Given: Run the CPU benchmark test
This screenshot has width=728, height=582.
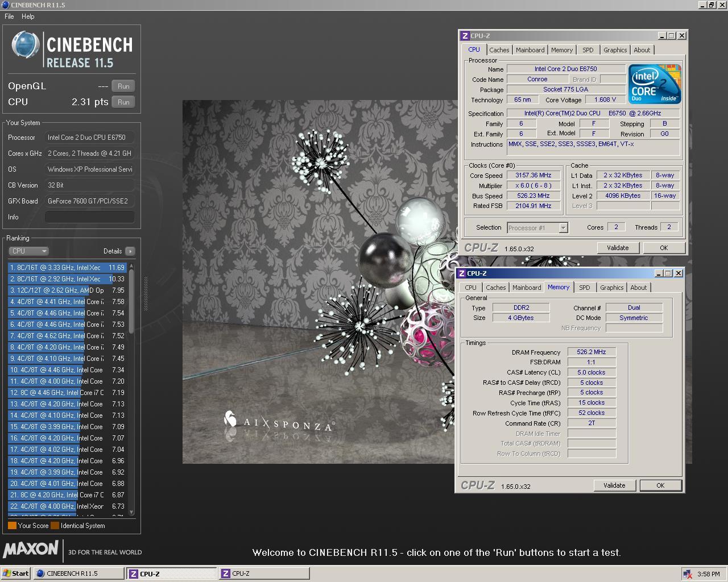Looking at the screenshot, I should point(123,102).
